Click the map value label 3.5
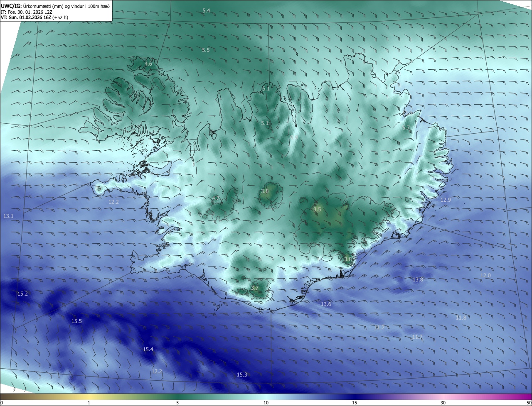 coord(317,210)
